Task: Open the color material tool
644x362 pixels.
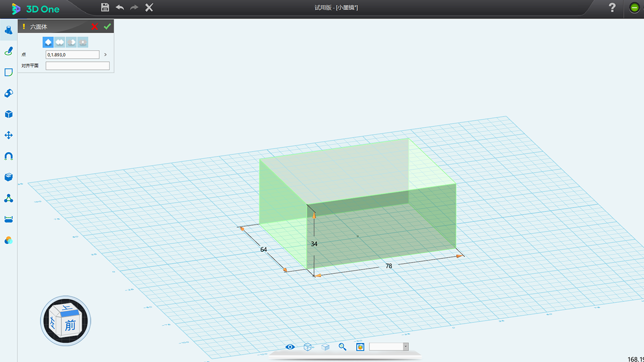Action: click(9, 240)
